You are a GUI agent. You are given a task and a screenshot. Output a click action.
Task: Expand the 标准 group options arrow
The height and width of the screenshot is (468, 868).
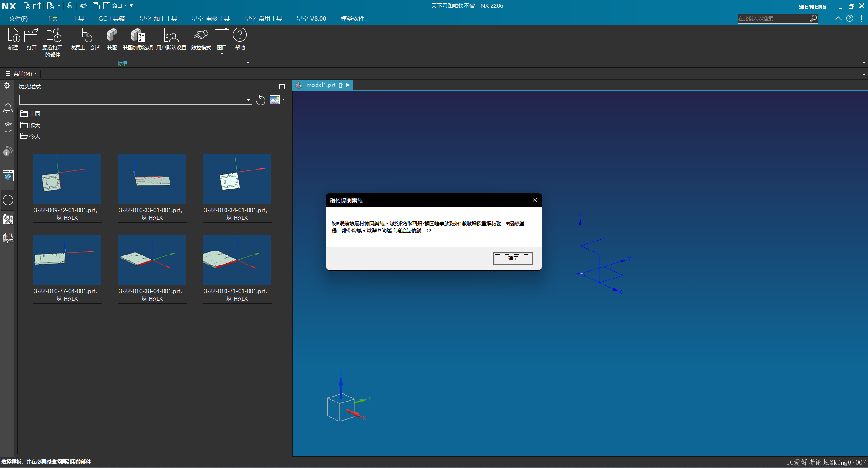tap(248, 63)
